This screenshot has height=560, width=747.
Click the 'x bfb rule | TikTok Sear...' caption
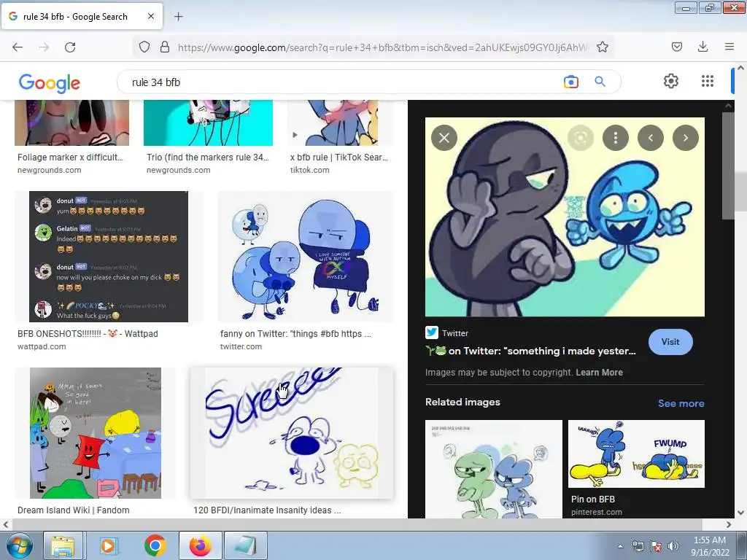pyautogui.click(x=339, y=157)
